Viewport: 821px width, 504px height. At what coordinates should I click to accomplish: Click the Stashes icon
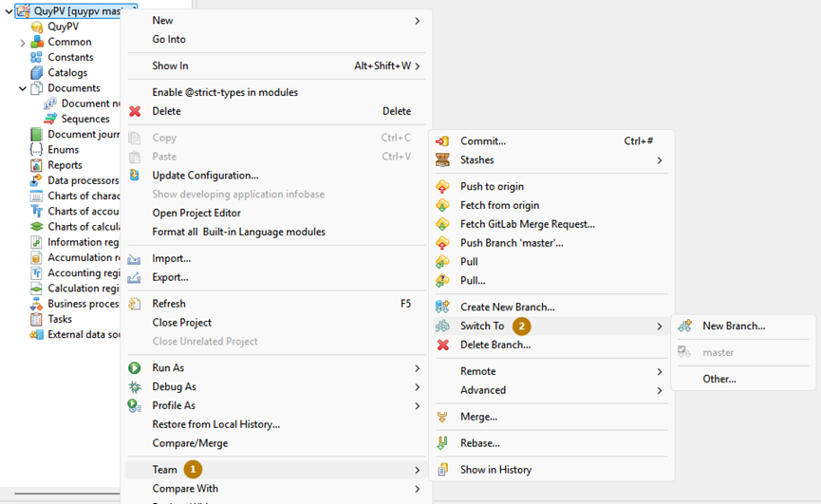[442, 160]
